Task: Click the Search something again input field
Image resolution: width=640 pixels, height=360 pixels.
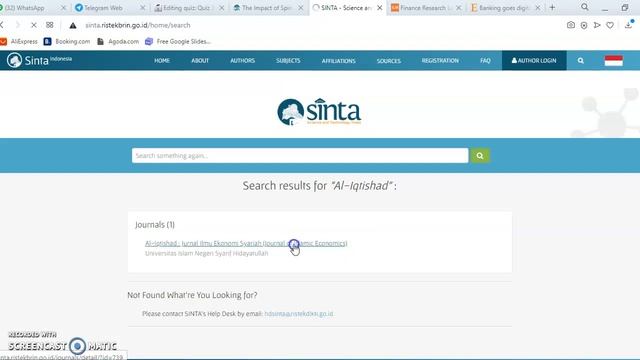Action: point(300,156)
